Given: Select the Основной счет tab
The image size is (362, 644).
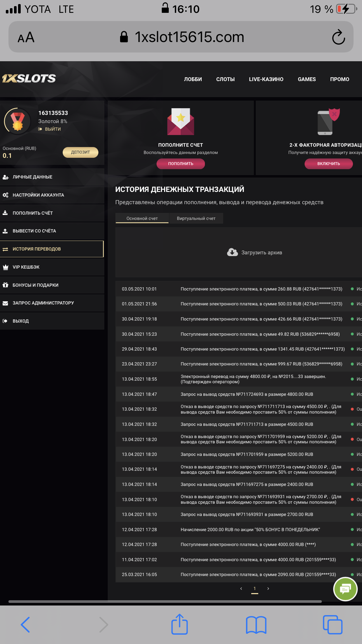Looking at the screenshot, I should point(142,218).
